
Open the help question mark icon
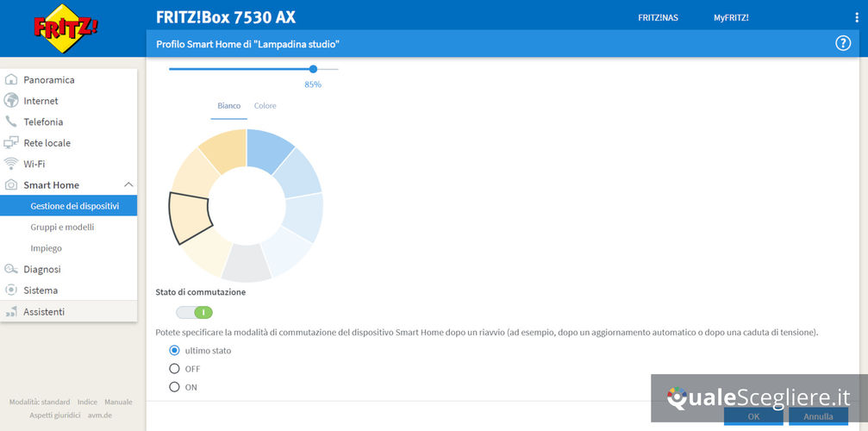843,43
